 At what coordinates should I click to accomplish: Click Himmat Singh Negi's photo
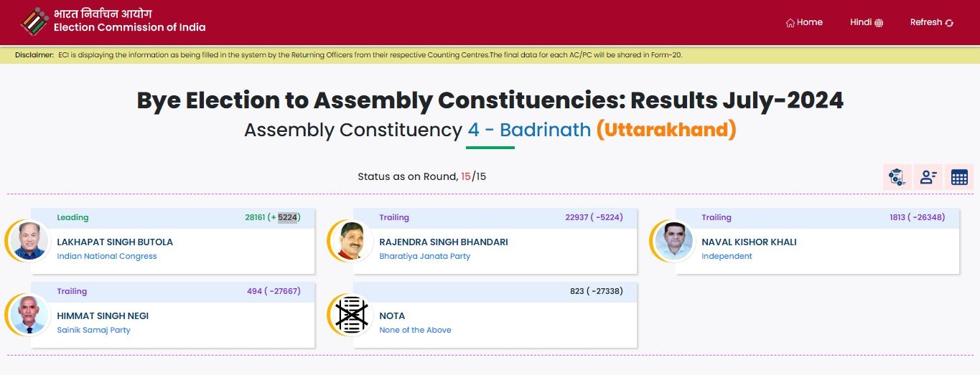click(x=30, y=315)
